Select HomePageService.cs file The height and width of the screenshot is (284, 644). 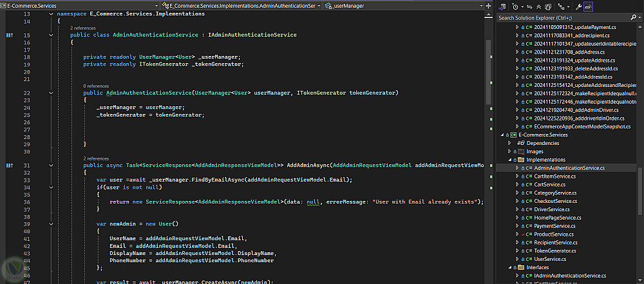tap(557, 218)
